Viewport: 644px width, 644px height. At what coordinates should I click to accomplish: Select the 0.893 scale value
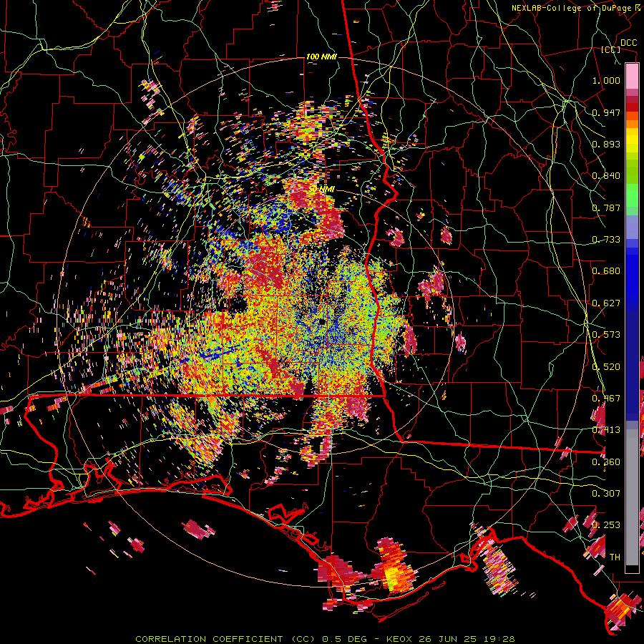pyautogui.click(x=606, y=144)
